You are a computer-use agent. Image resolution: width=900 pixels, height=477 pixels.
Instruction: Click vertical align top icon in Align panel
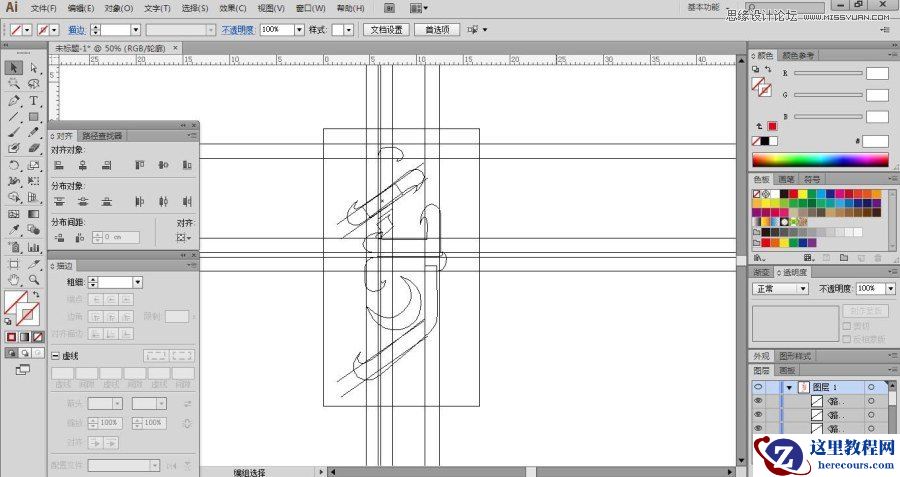(139, 165)
